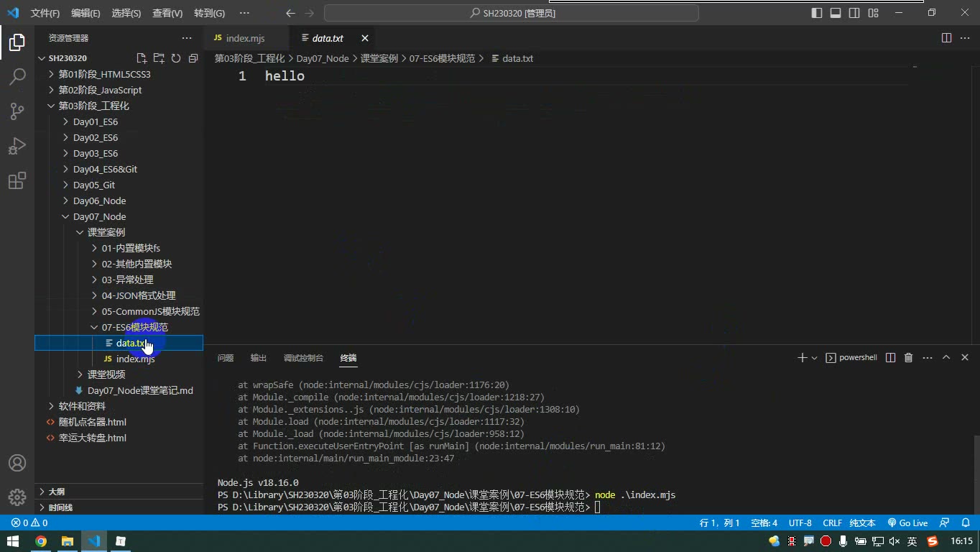Maximize the terminal panel size
This screenshot has width=980, height=552.
[x=946, y=357]
